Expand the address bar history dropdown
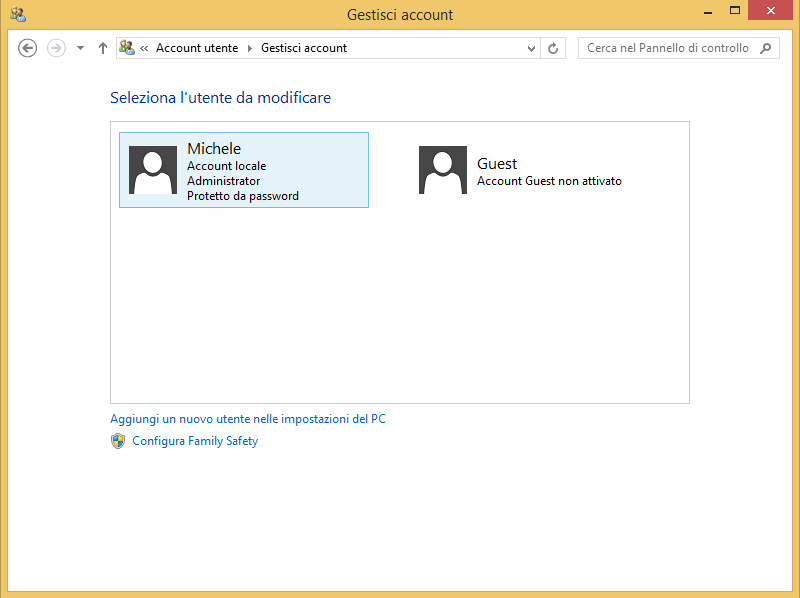800x598 pixels. [531, 48]
